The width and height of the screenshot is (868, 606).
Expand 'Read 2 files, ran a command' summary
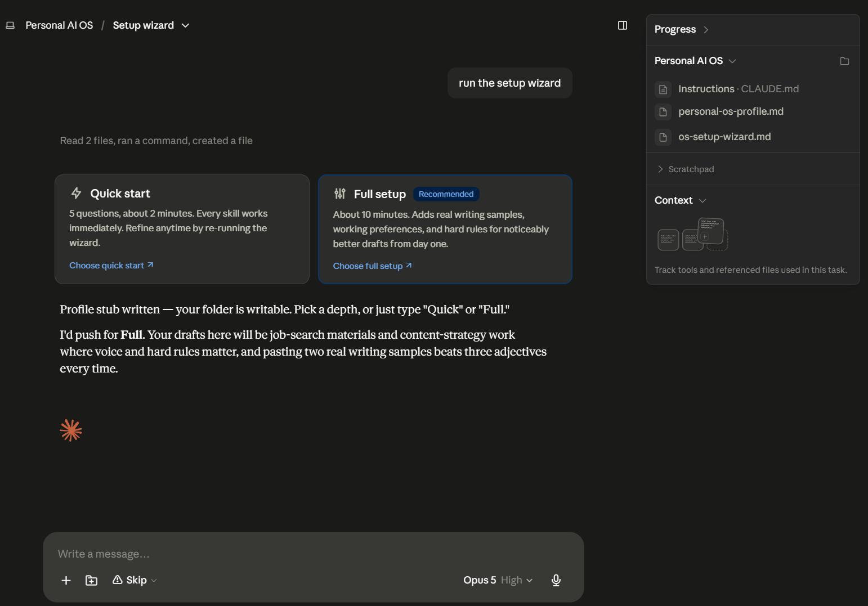click(x=156, y=141)
